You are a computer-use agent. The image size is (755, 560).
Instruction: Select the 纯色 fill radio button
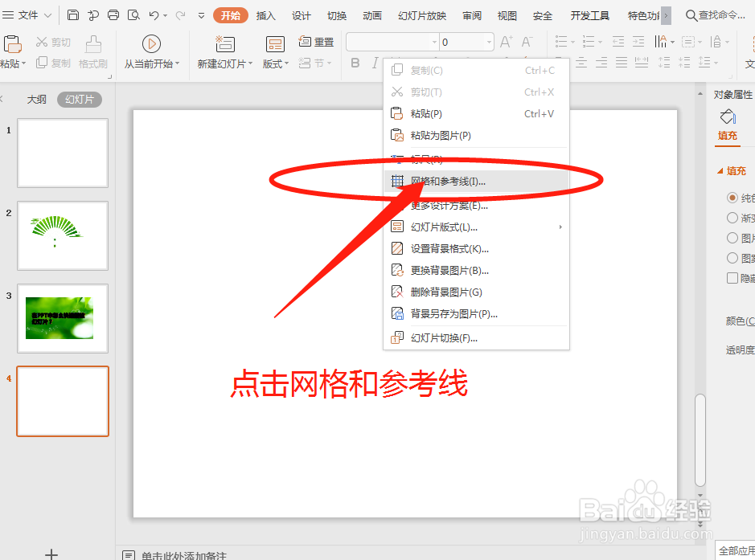tap(732, 198)
